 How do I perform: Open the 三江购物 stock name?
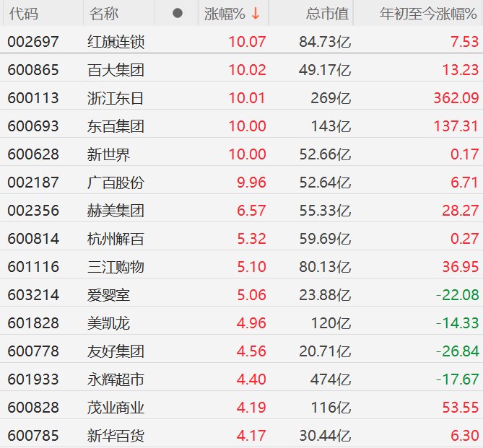[116, 267]
